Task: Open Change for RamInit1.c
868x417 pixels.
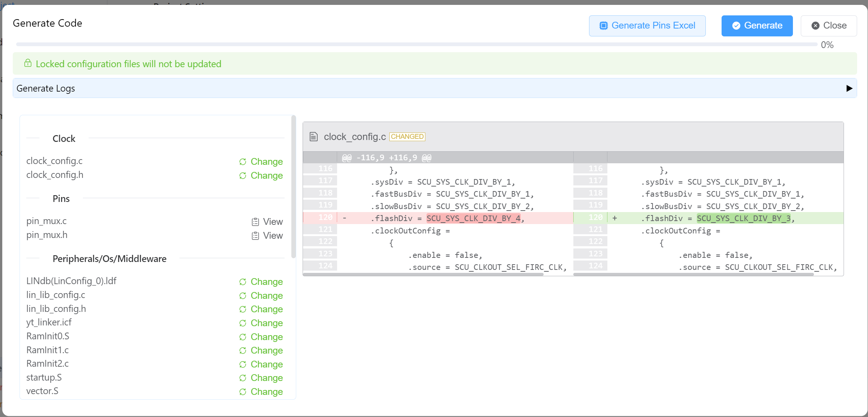Action: point(267,351)
